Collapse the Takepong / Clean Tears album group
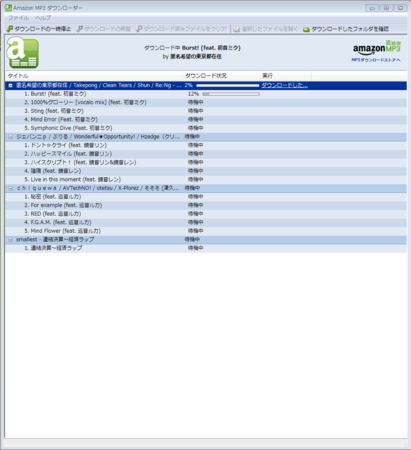The image size is (411, 450). pos(10,85)
